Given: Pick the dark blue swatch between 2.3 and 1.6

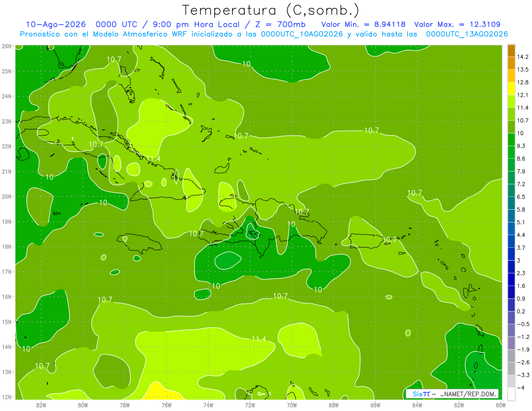Looking at the screenshot, I should (511, 280).
